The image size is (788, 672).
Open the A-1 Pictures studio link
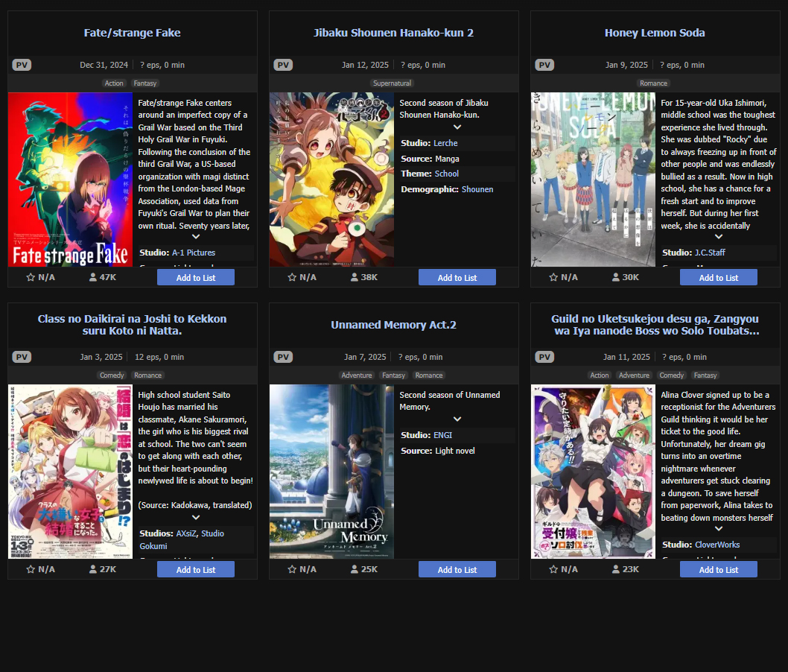point(194,253)
